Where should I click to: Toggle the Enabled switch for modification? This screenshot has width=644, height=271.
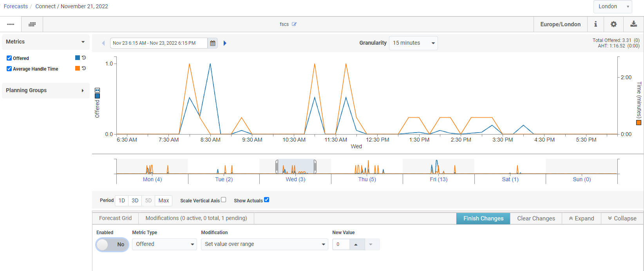pos(112,244)
